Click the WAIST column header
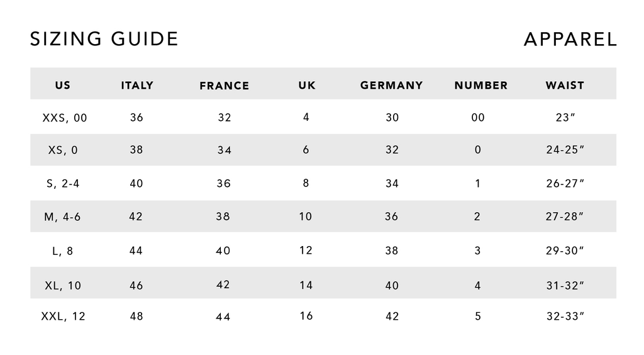The width and height of the screenshot is (644, 355). tap(565, 85)
